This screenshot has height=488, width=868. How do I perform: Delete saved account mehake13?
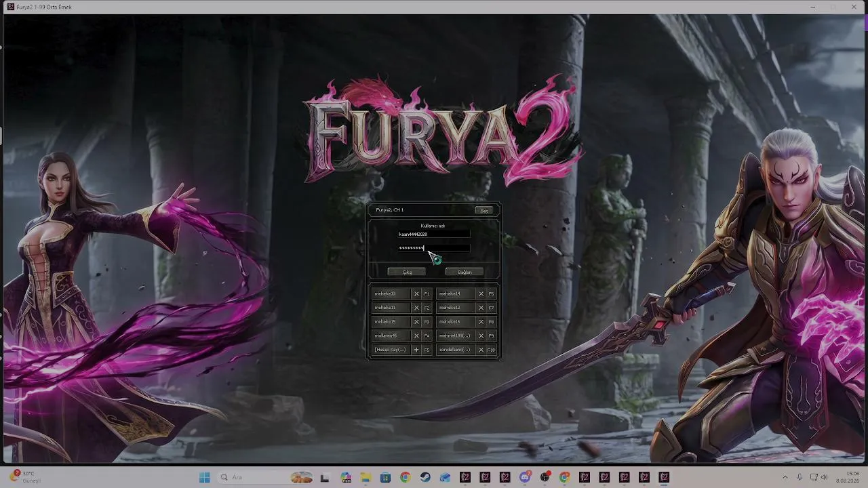(x=416, y=293)
